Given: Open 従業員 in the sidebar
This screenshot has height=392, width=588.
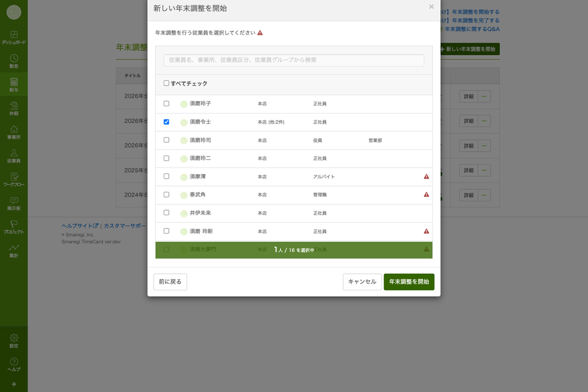Looking at the screenshot, I should point(14,156).
